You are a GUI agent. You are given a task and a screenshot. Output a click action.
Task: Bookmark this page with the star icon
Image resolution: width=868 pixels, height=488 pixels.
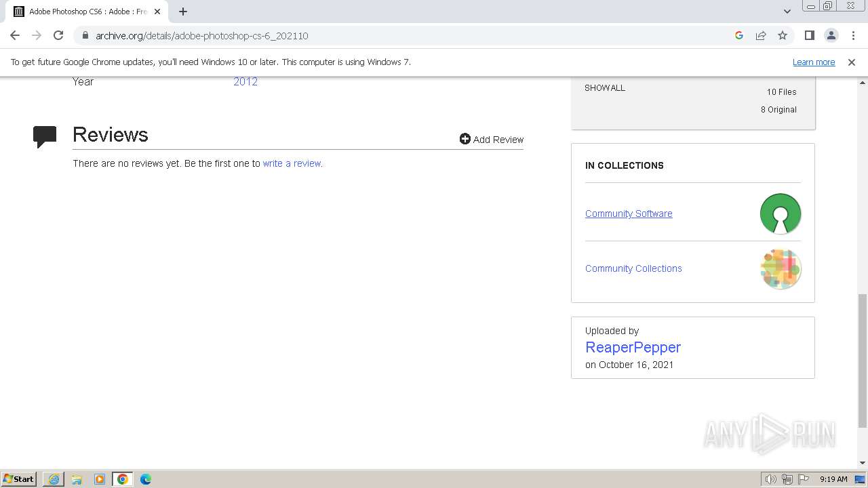pyautogui.click(x=783, y=35)
